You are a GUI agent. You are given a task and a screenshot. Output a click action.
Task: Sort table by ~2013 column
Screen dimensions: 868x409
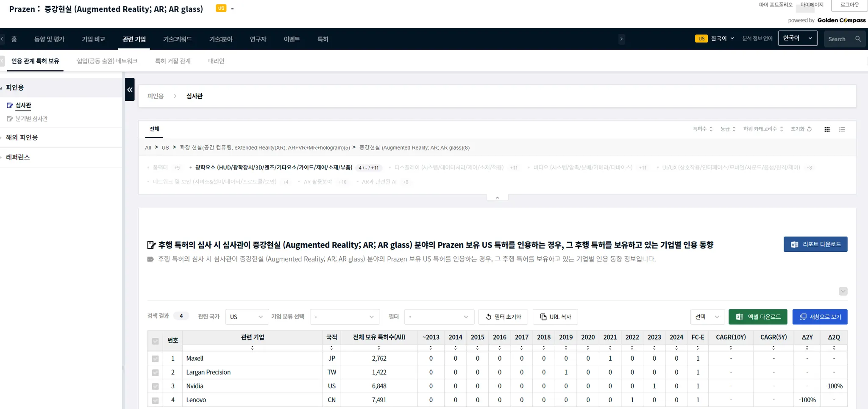coord(431,348)
